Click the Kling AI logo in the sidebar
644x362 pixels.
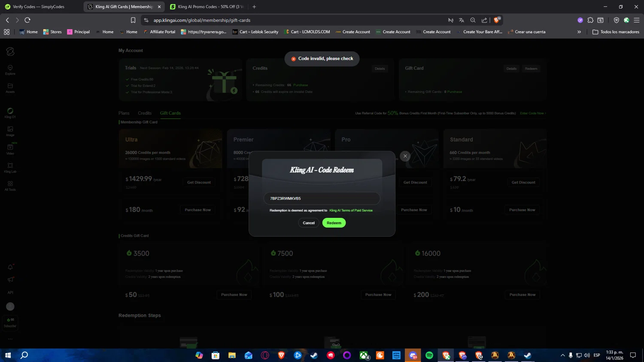pyautogui.click(x=10, y=51)
